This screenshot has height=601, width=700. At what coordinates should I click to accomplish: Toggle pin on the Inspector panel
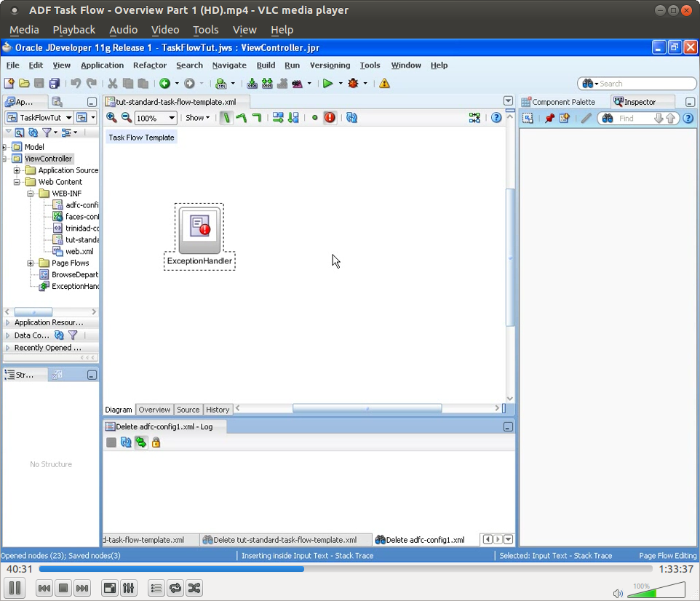[x=550, y=118]
